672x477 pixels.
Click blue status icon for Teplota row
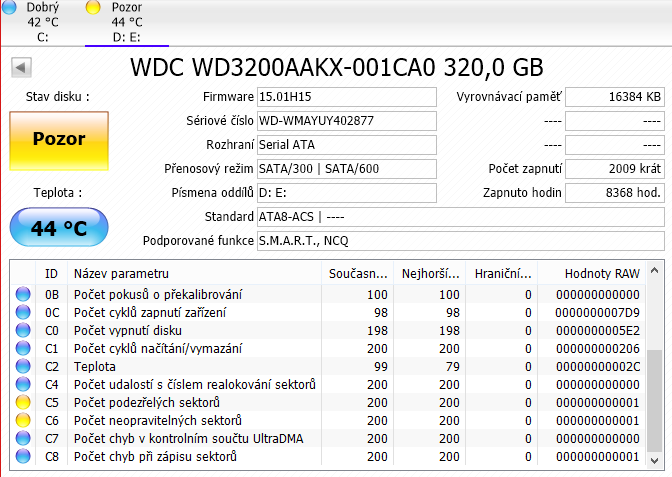coord(23,367)
